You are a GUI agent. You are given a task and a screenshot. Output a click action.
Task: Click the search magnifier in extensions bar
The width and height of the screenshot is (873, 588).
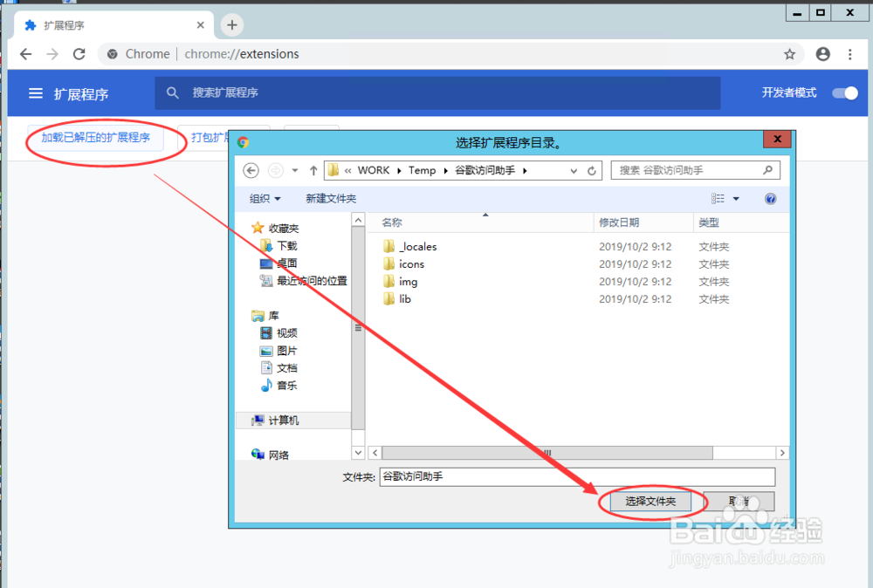pos(173,92)
